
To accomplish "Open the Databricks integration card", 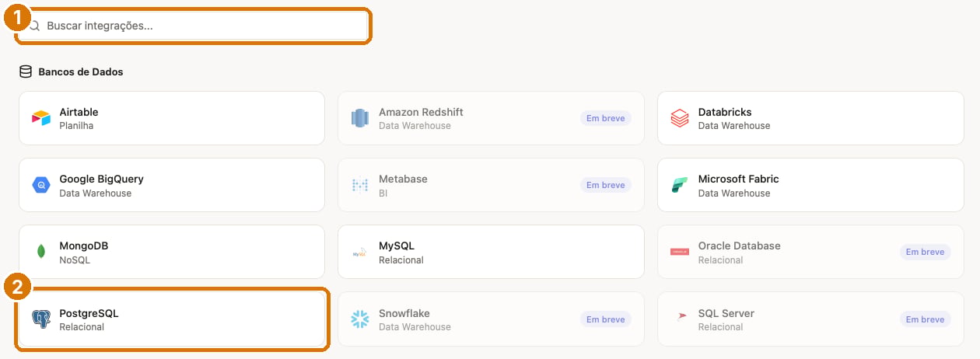I will click(810, 118).
